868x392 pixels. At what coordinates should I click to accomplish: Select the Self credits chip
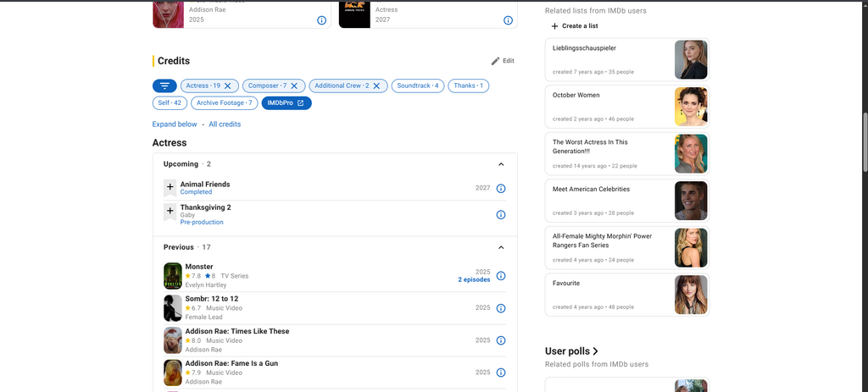click(170, 103)
